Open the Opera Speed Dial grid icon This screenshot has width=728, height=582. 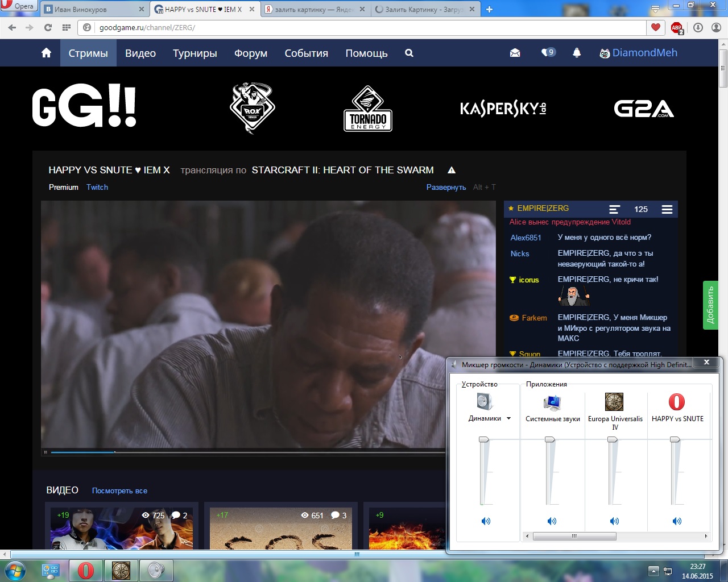[67, 27]
